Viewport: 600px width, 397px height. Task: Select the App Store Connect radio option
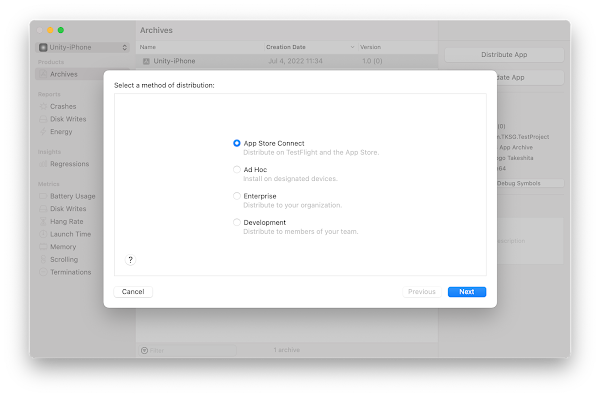point(236,143)
